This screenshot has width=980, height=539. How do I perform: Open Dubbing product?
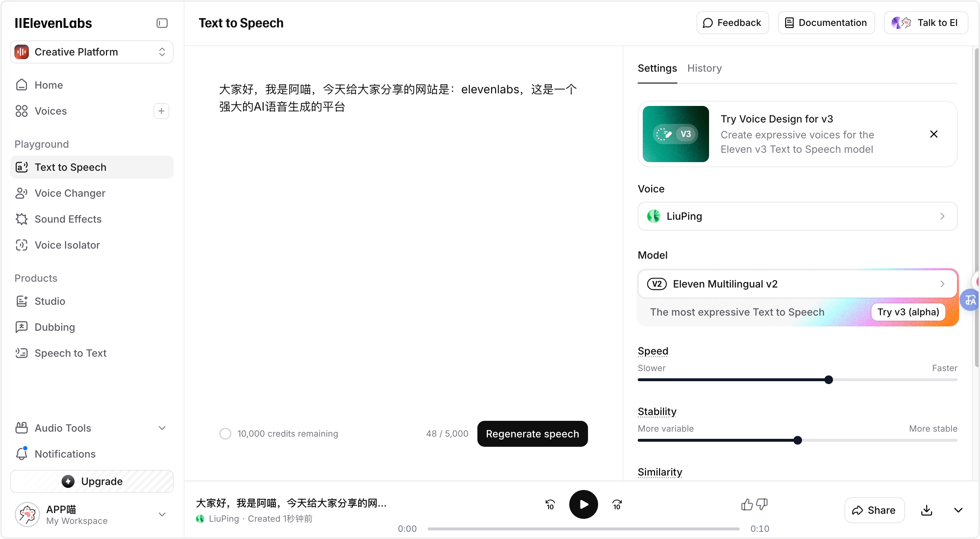tap(92, 327)
